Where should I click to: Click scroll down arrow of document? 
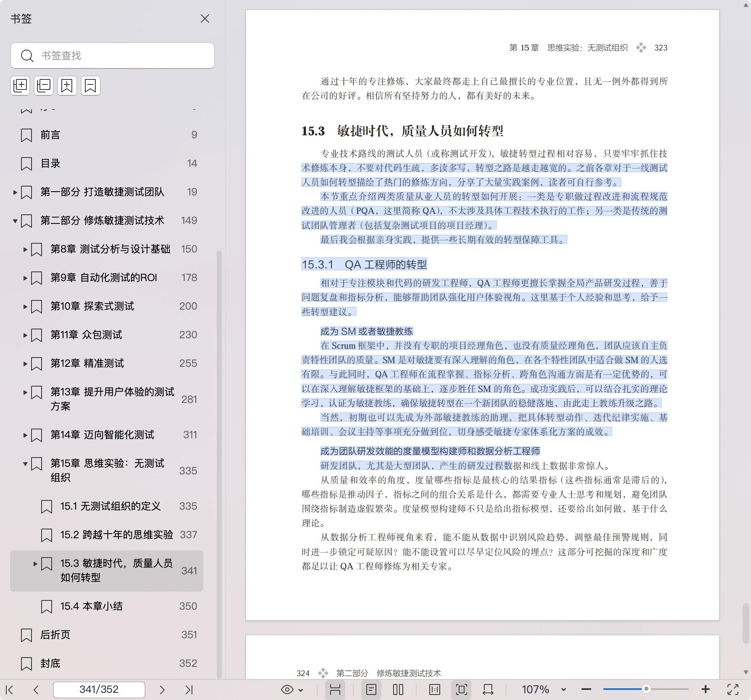[x=746, y=672]
